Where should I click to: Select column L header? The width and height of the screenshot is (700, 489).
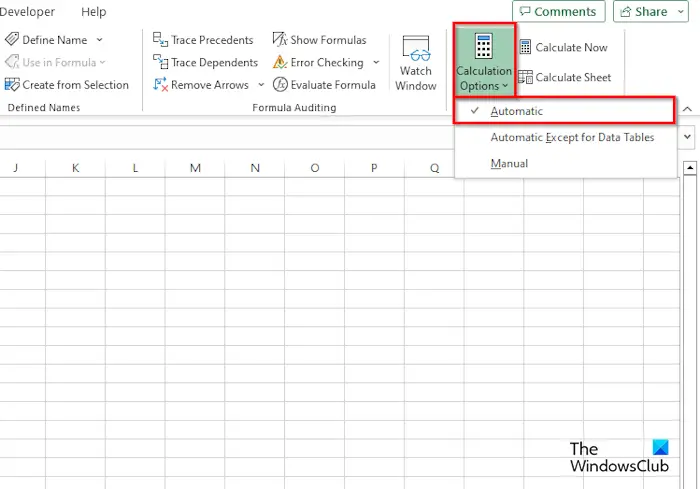point(135,168)
